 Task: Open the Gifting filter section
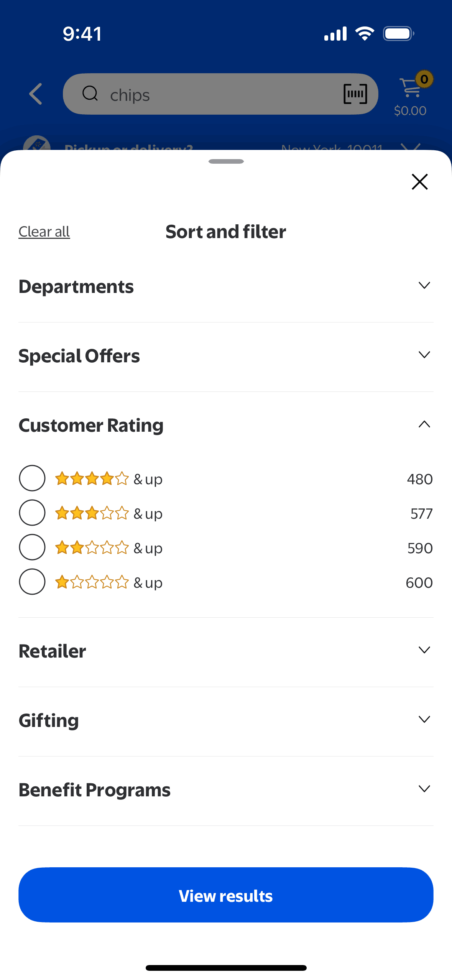[424, 720]
